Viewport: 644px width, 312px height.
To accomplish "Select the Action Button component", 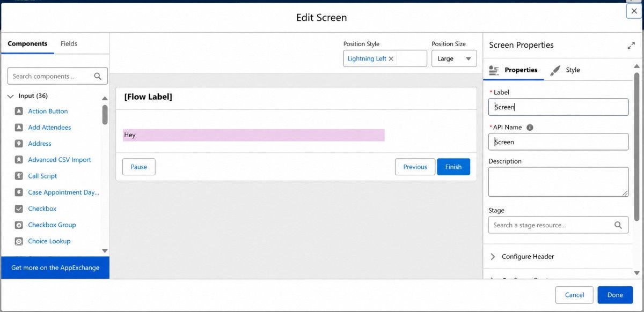I will (48, 112).
